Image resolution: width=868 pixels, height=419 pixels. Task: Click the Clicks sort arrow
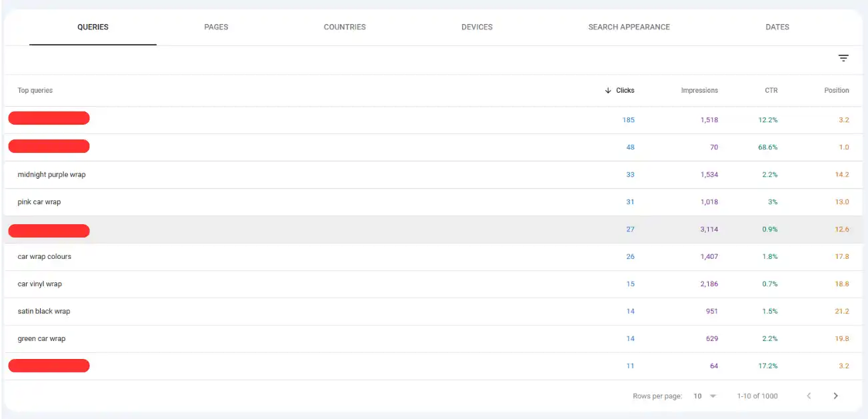[608, 90]
